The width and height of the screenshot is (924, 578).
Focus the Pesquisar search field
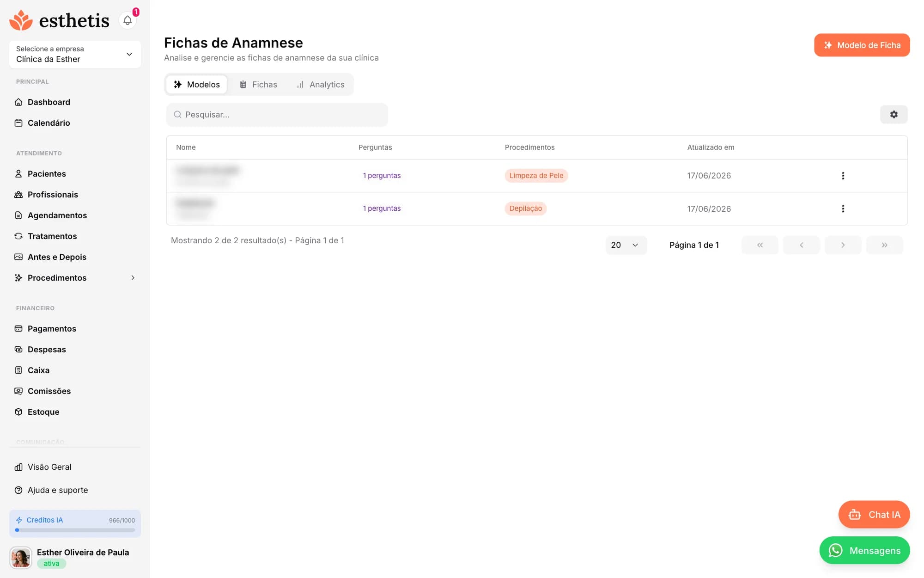[277, 115]
